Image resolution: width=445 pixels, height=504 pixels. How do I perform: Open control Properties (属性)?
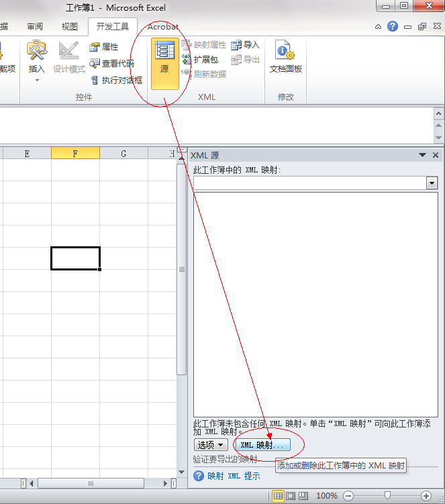click(x=104, y=47)
